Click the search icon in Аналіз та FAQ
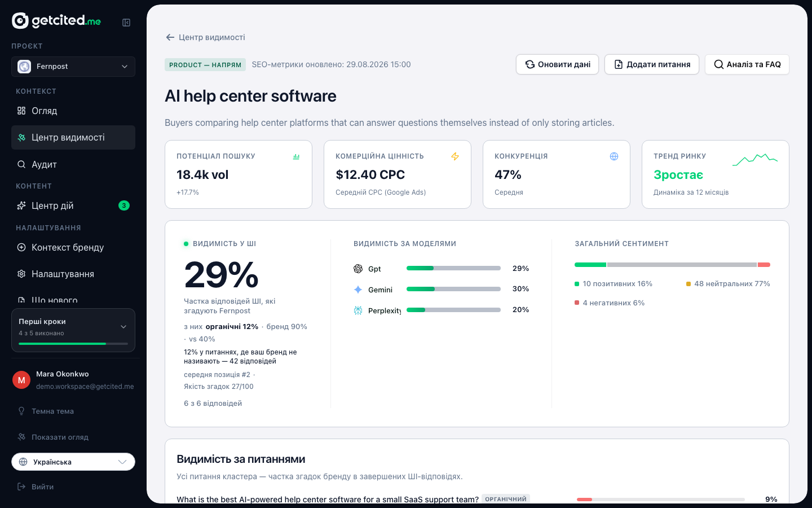812x508 pixels. pyautogui.click(x=719, y=64)
